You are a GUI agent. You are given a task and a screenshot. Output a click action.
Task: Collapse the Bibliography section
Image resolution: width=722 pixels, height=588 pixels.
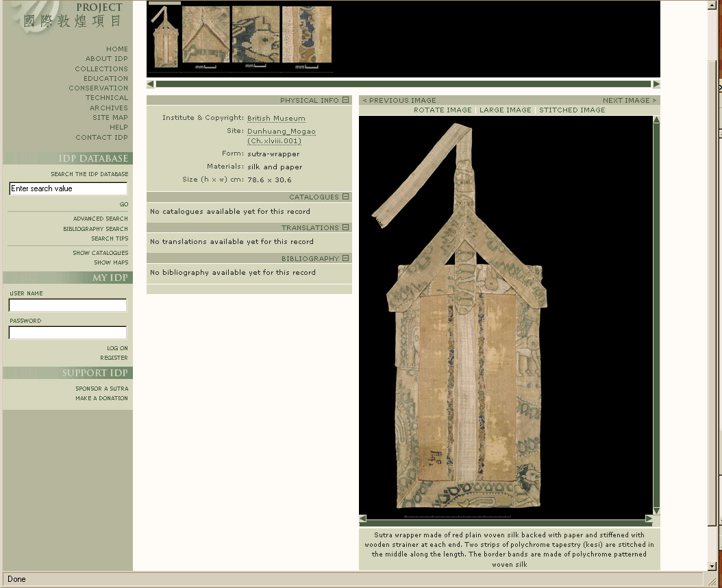tap(346, 258)
